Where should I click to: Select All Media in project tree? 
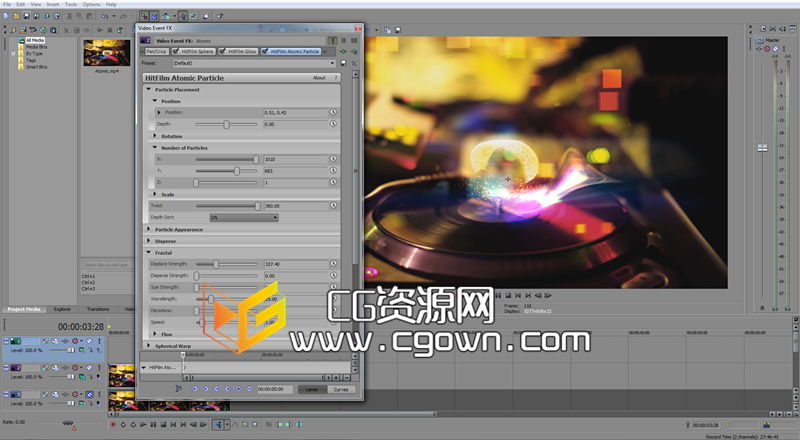(35, 40)
